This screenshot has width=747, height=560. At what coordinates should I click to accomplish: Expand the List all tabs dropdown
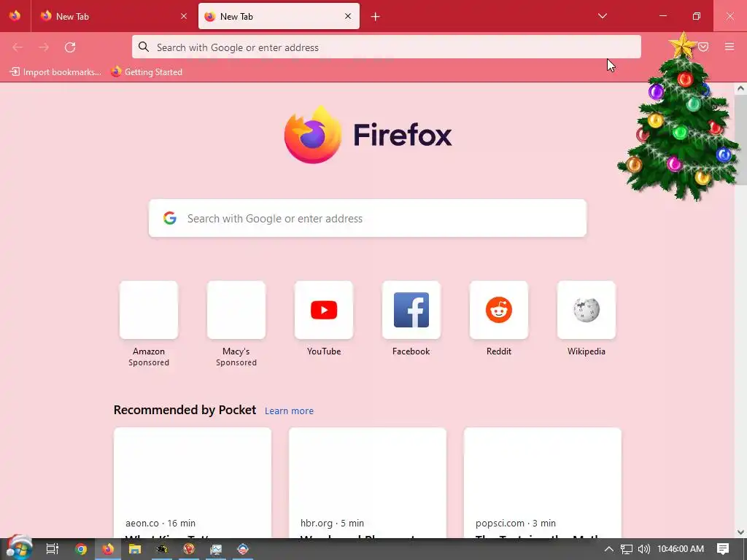pos(602,16)
